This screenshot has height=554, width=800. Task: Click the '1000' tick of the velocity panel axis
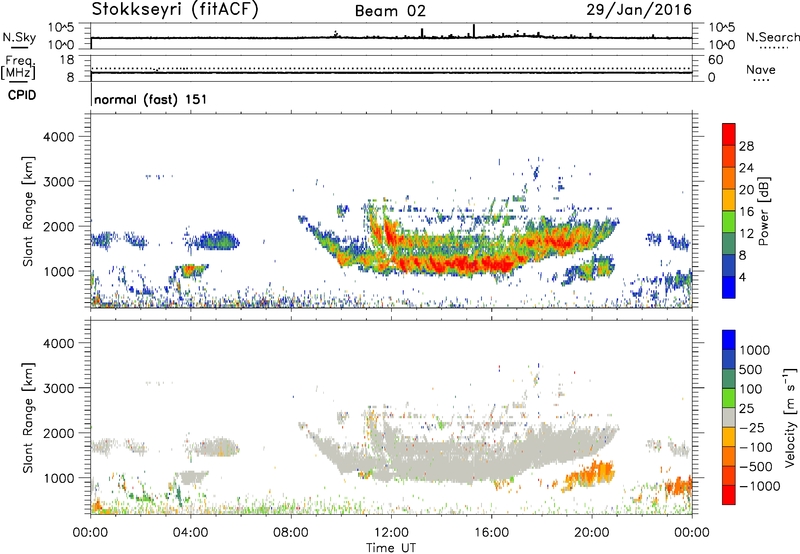[x=58, y=478]
